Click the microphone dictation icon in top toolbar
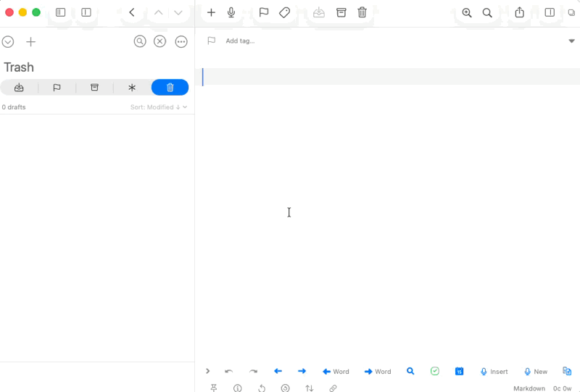The width and height of the screenshot is (580, 392). click(x=231, y=12)
